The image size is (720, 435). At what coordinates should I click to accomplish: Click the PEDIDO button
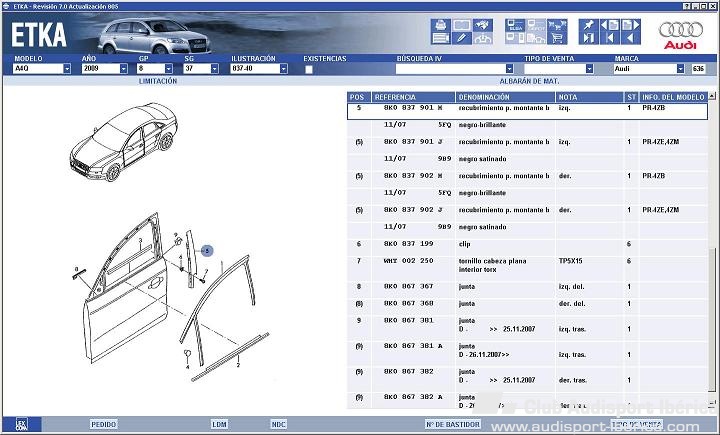[104, 424]
